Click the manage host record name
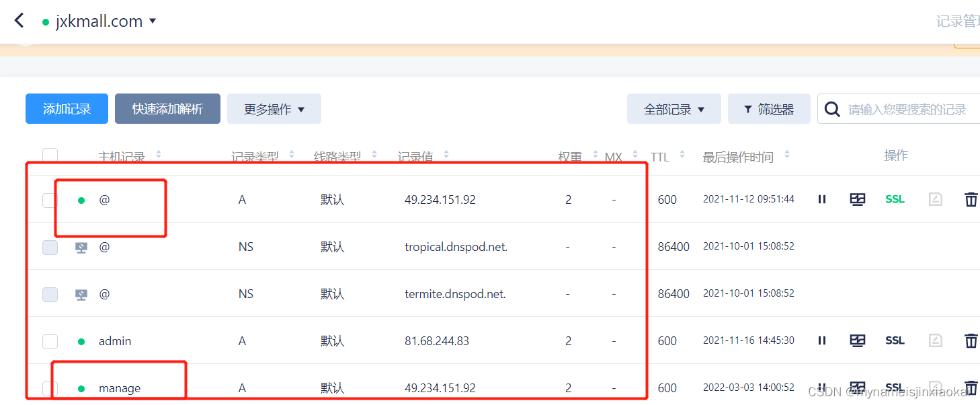980x405 pixels. [120, 388]
